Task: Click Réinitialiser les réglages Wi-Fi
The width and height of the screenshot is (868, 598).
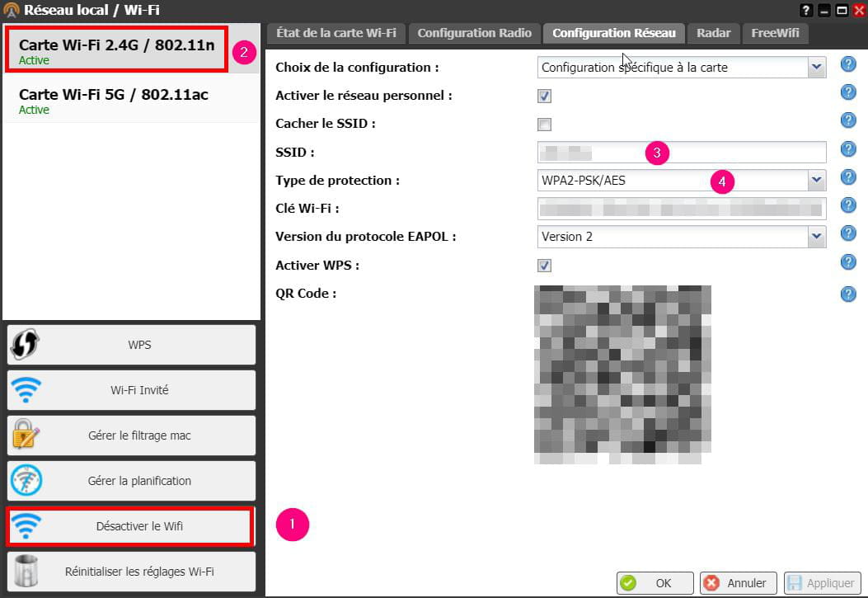Action: coord(131,572)
